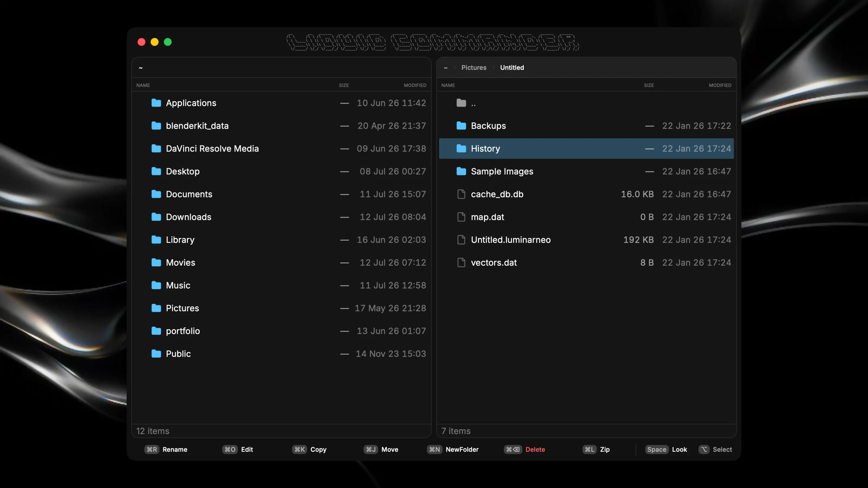868x488 pixels.
Task: Click the date '11 Jul 26 15:07'
Action: (x=393, y=194)
